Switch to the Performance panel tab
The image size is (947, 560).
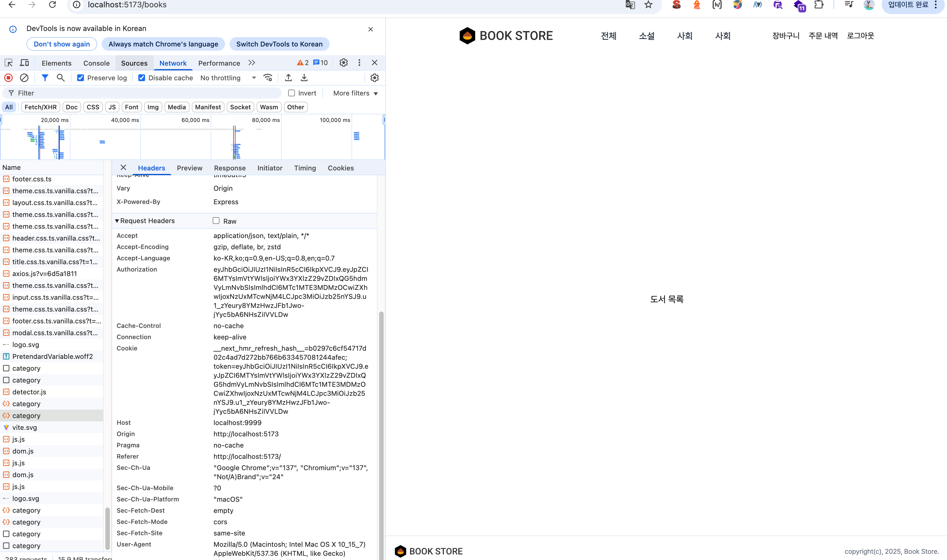coord(219,63)
